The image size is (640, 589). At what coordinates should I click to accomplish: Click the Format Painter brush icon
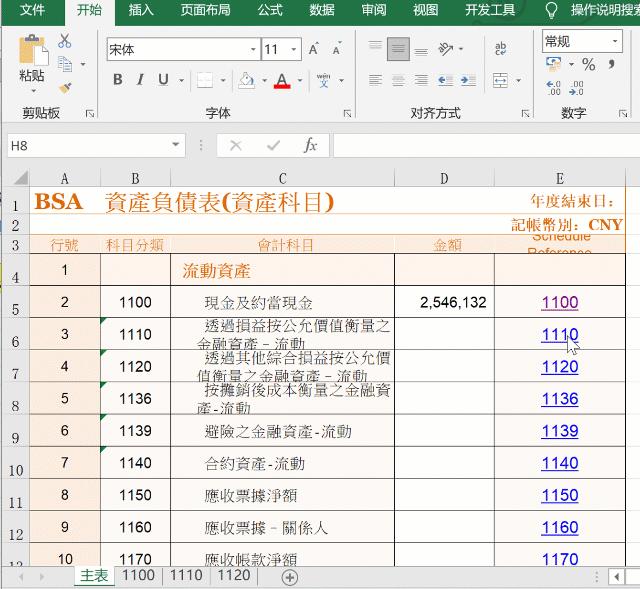click(65, 87)
